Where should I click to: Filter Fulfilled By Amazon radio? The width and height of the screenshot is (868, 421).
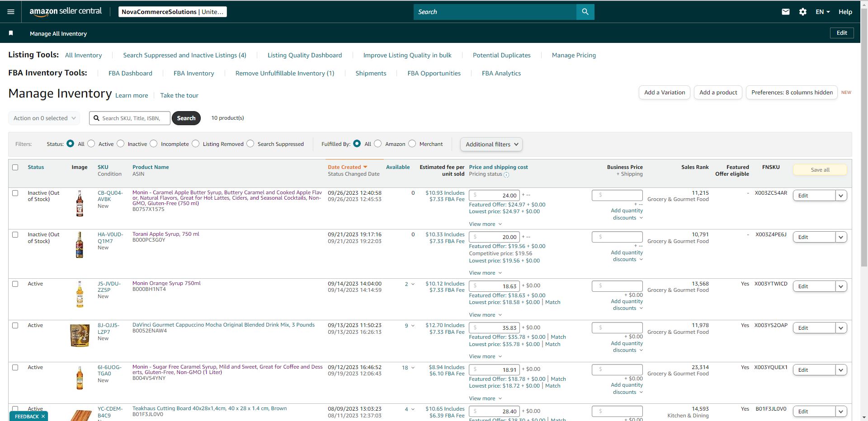(378, 144)
